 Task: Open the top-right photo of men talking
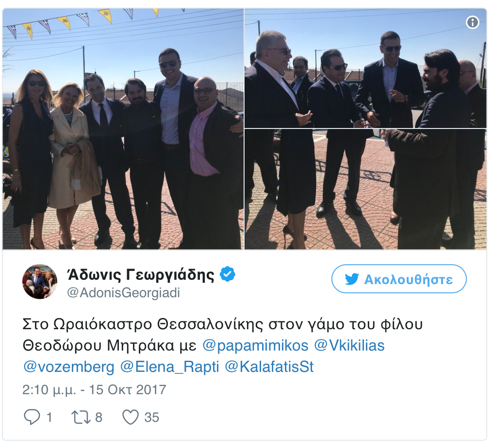(x=365, y=68)
